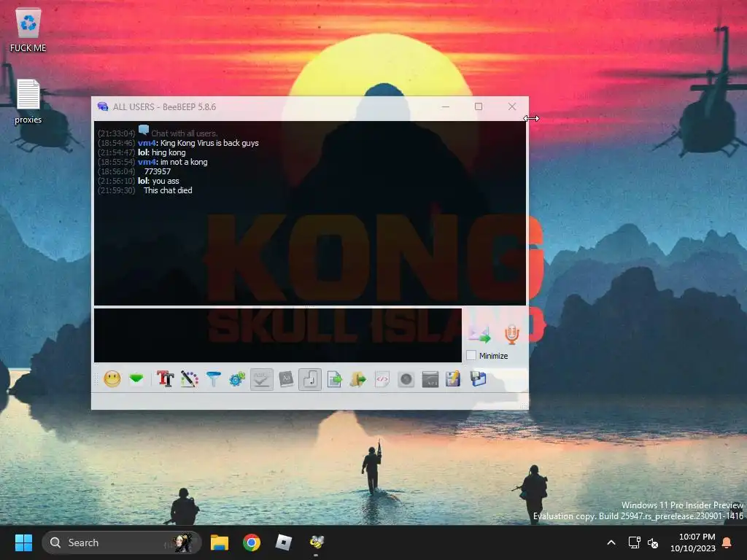This screenshot has height=560, width=747.
Task: Click the '773957' chat message
Action: click(x=158, y=171)
